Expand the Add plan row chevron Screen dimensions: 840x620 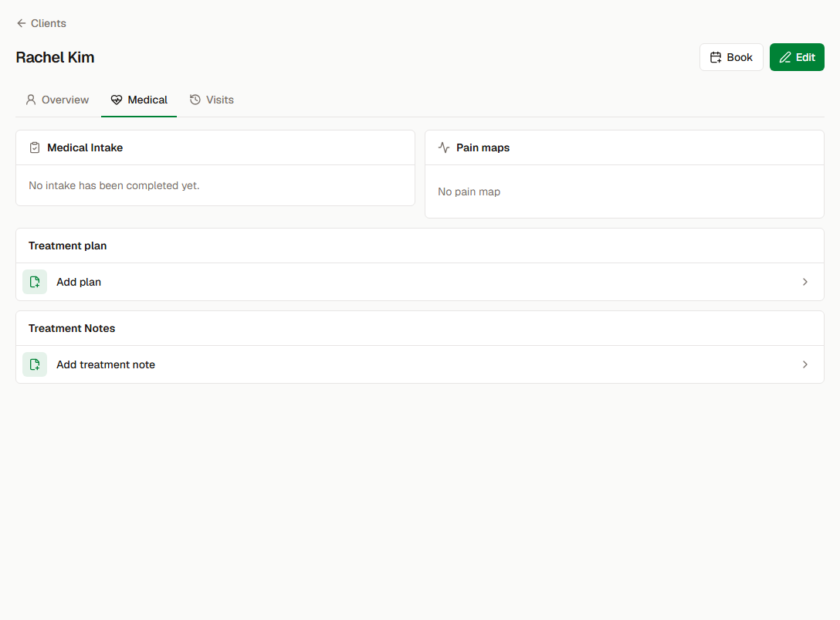(804, 282)
